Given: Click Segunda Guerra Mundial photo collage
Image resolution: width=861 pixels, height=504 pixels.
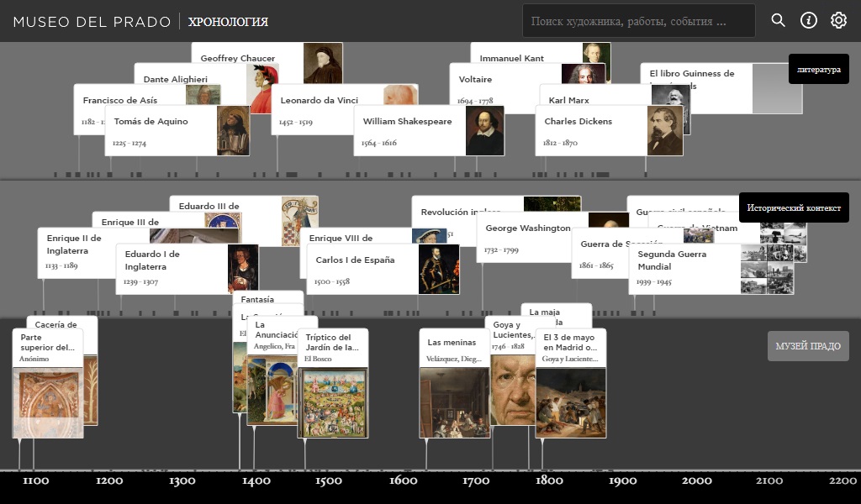Looking at the screenshot, I should [767, 269].
